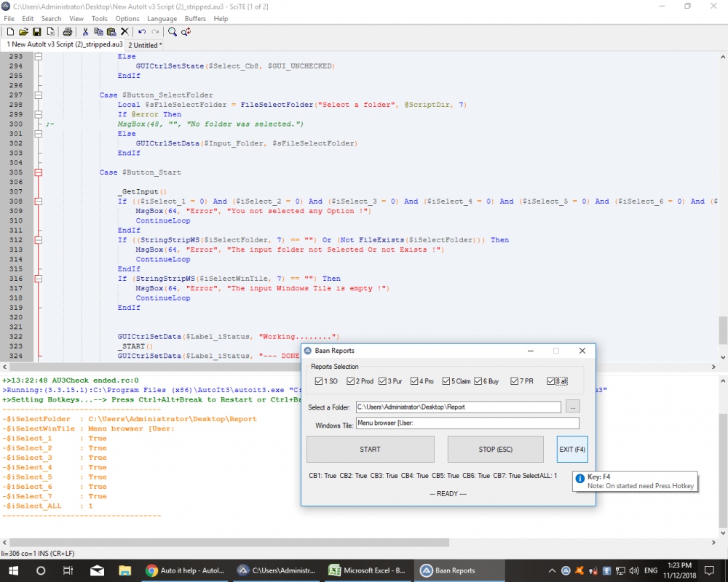Collapse the If fold at line 312
Screen dimensions: 728x582
(x=39, y=240)
